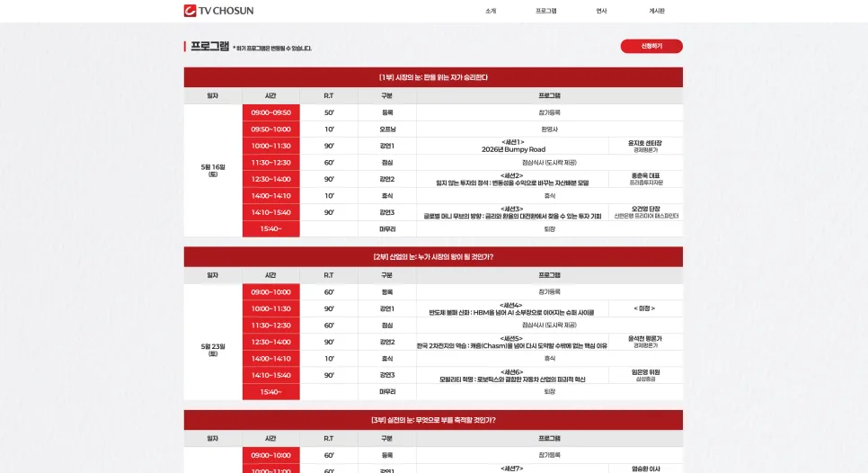Click the 환영사 program cell
The image size is (868, 473).
[549, 129]
